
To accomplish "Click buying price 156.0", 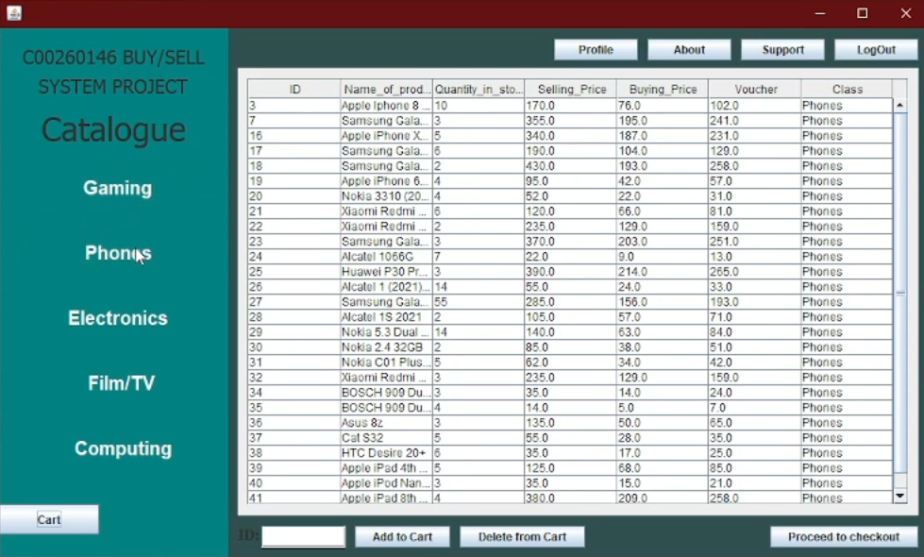I will pyautogui.click(x=662, y=302).
